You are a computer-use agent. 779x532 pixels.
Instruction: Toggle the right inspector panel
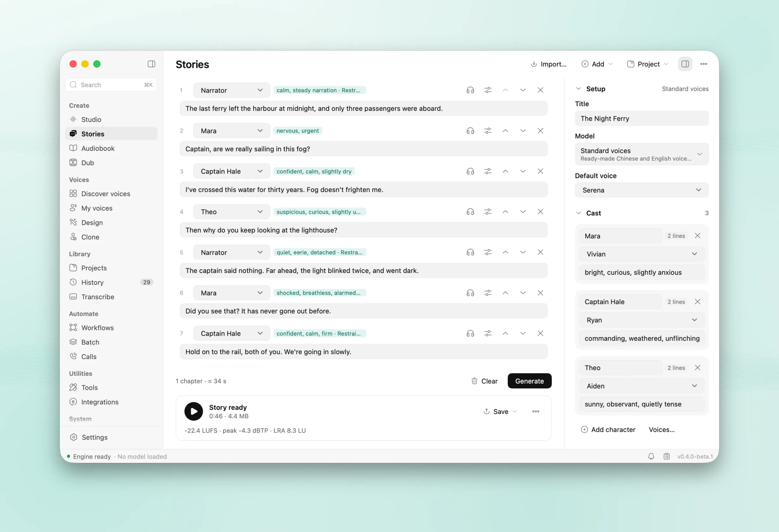coord(685,64)
